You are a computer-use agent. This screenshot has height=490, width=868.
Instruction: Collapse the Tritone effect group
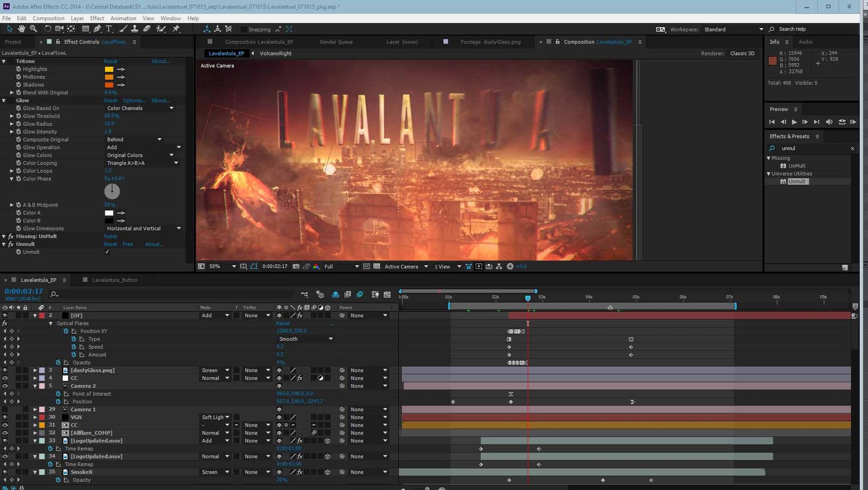[x=4, y=61]
